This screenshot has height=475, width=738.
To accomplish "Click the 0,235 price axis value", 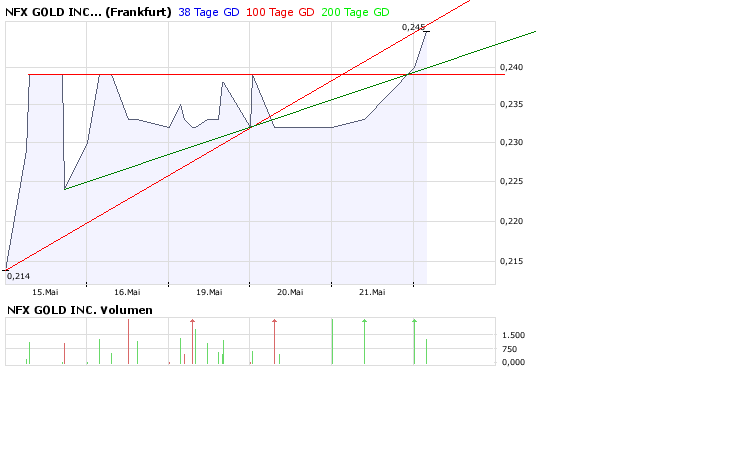I will pyautogui.click(x=511, y=104).
